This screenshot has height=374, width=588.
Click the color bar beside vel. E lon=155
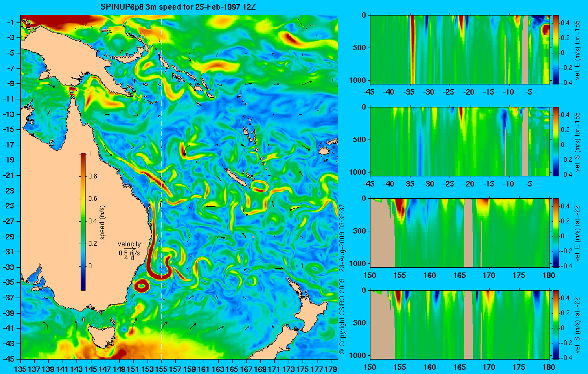tap(556, 50)
